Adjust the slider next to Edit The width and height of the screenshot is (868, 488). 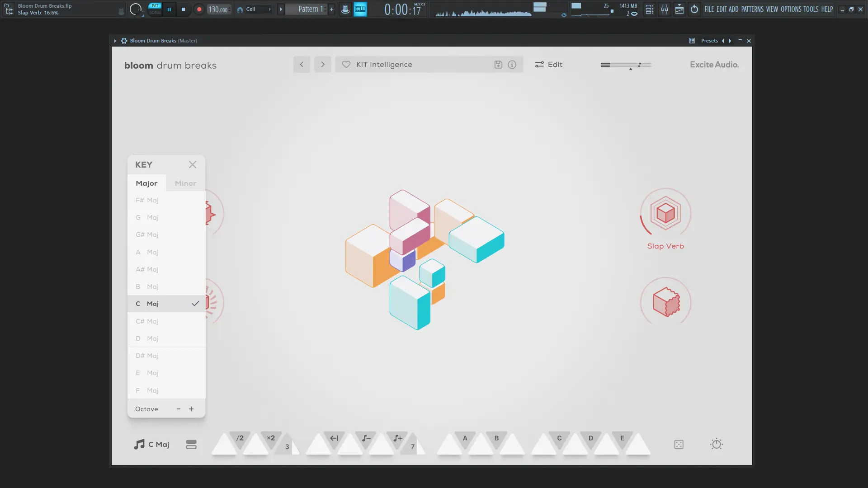coord(626,65)
